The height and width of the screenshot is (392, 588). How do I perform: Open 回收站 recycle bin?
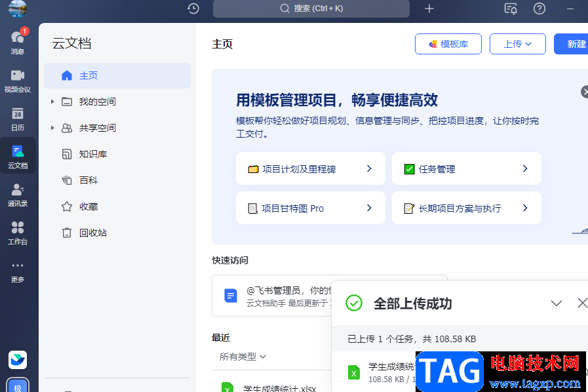tap(93, 233)
